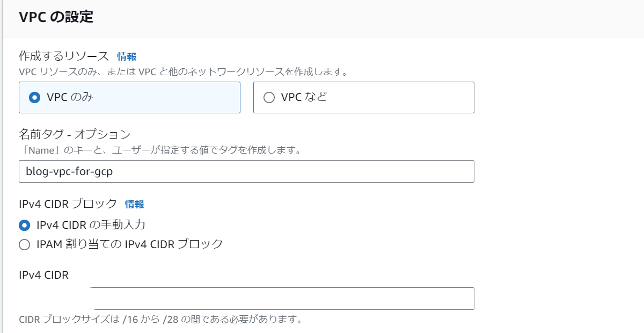
Task: Click the highlighted "VPC のみ" option card
Action: coord(129,97)
